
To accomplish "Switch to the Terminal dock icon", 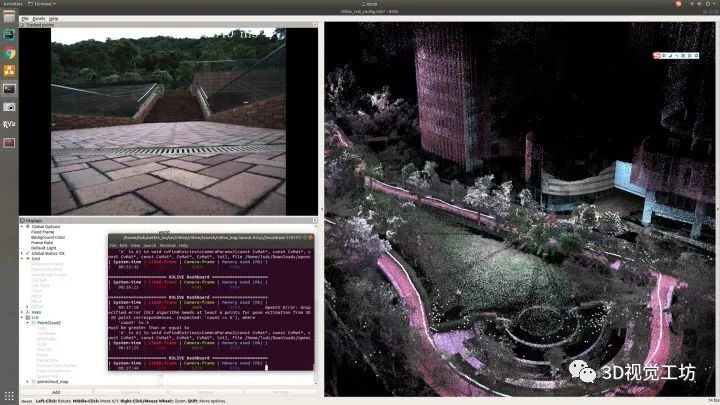I will tap(9, 89).
